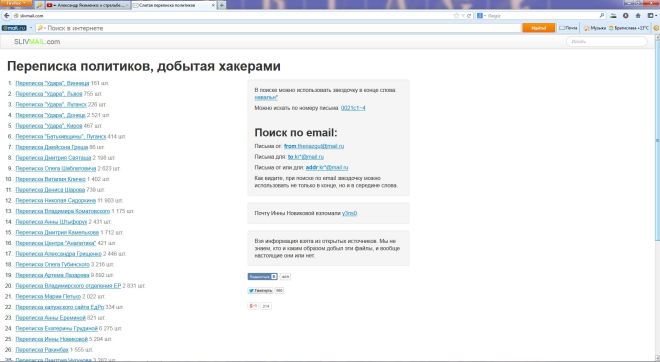This screenshot has height=362, width=660.
Task: Click the yellow icon at the toolbar's far right
Action: (x=656, y=28)
